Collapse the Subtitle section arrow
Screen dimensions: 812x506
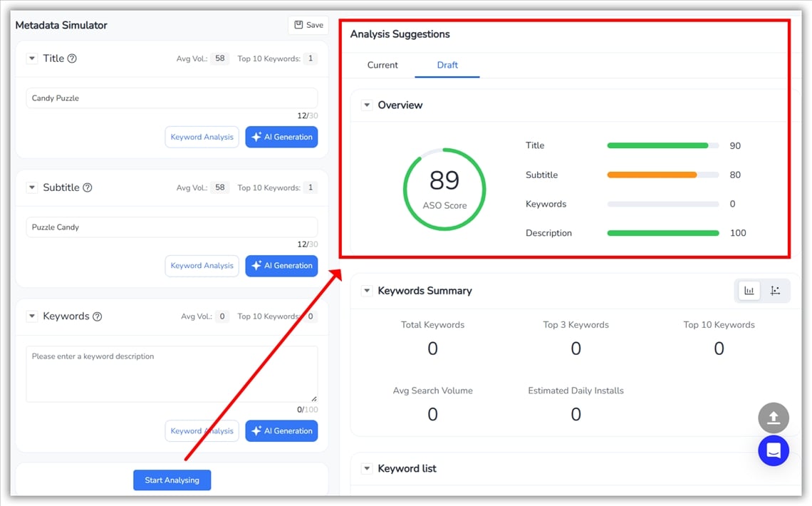tap(32, 187)
